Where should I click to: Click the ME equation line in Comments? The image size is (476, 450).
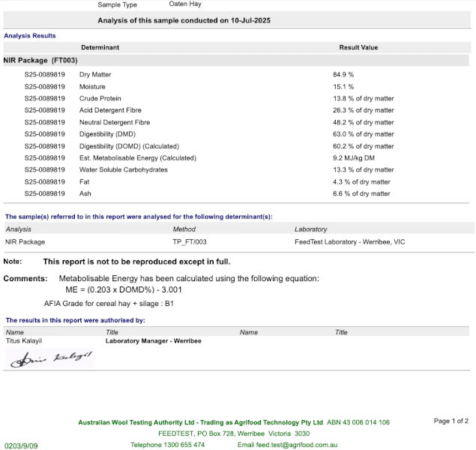[124, 289]
